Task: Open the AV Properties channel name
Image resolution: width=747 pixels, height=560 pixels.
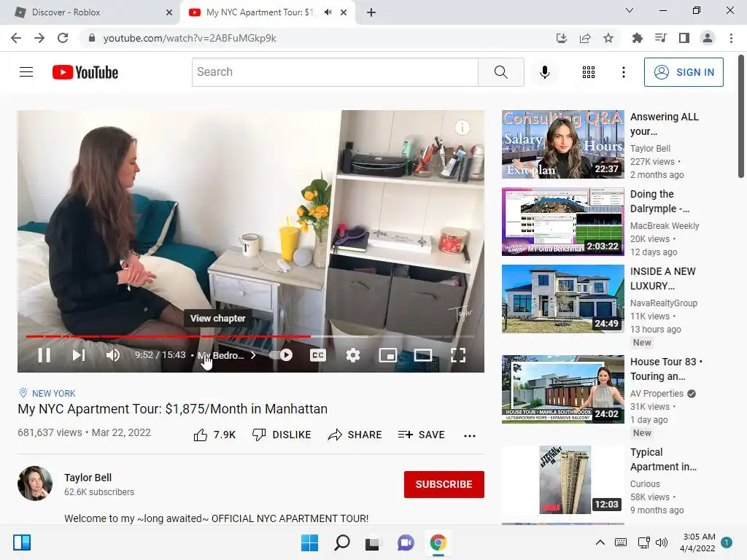Action: (x=657, y=393)
